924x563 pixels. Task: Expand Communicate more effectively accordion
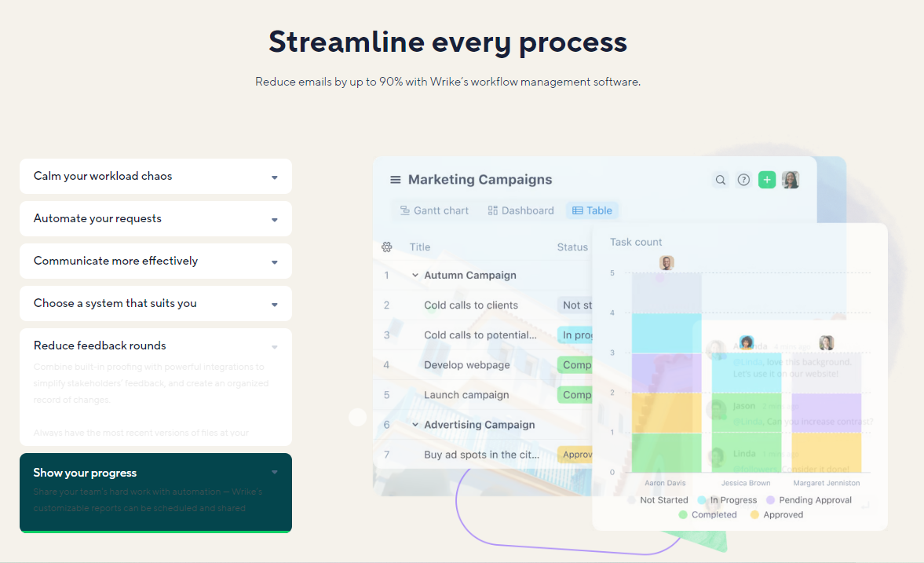click(x=155, y=261)
